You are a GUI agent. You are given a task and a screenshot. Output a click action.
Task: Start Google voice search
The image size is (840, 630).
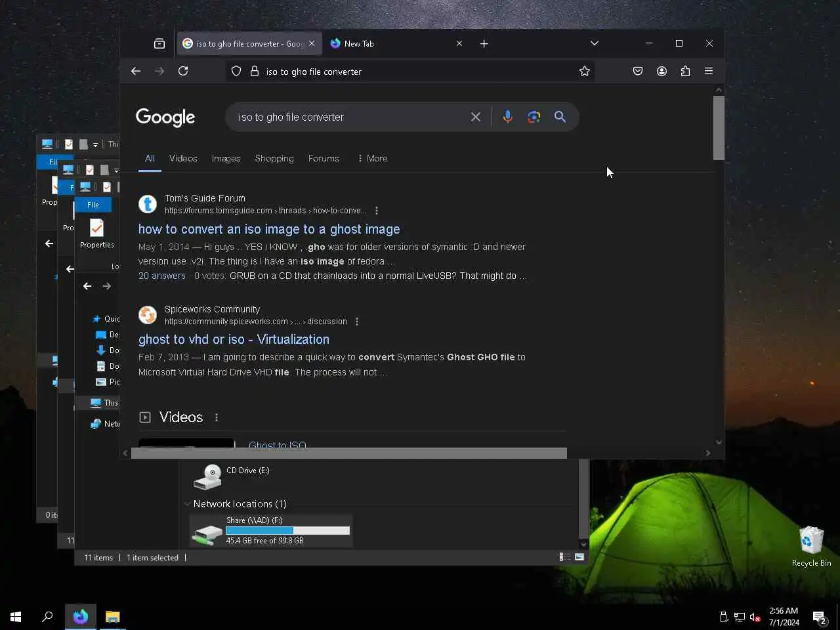pyautogui.click(x=507, y=117)
